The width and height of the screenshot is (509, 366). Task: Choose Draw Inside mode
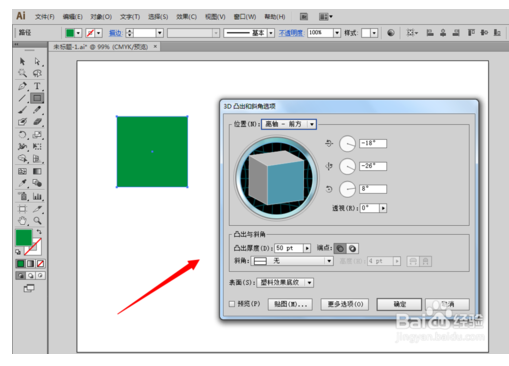click(x=40, y=276)
